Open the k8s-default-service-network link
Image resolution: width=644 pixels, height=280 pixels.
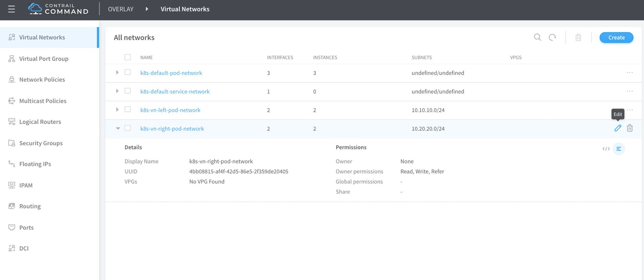click(175, 91)
